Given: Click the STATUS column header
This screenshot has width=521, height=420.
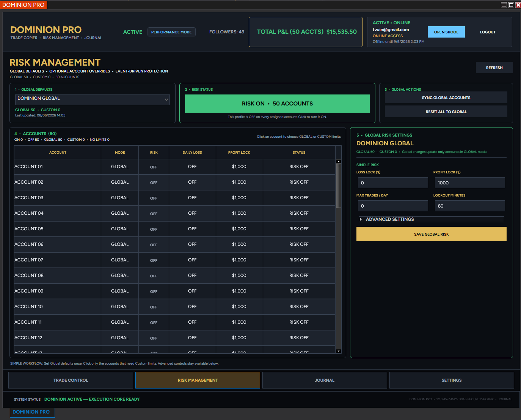Looking at the screenshot, I should pyautogui.click(x=299, y=153).
